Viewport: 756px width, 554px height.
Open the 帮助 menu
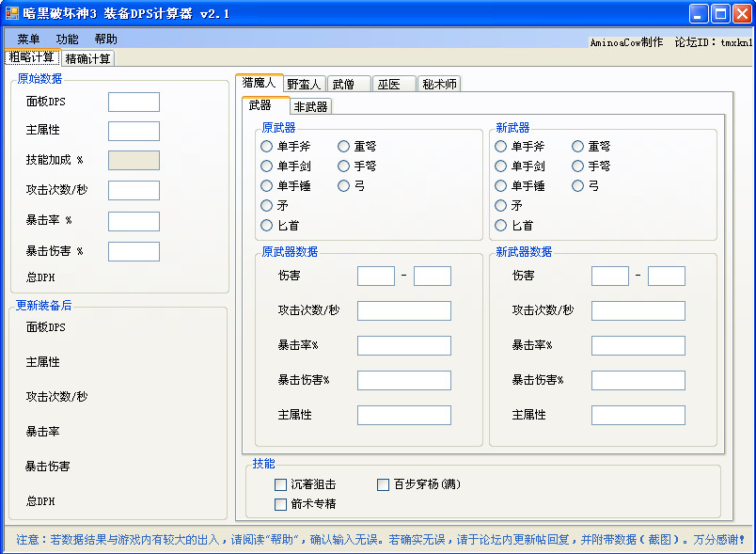[x=105, y=40]
